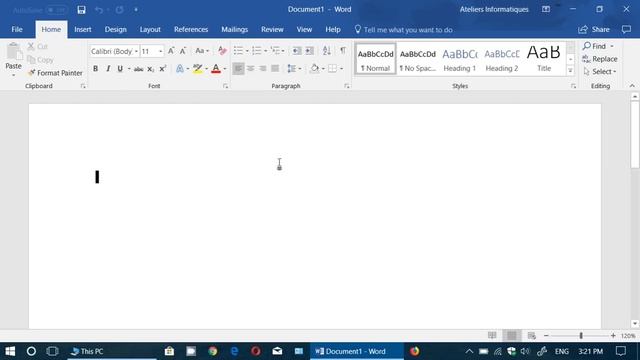Toggle Bold formatting
Screen dimensions: 640x360
point(96,69)
